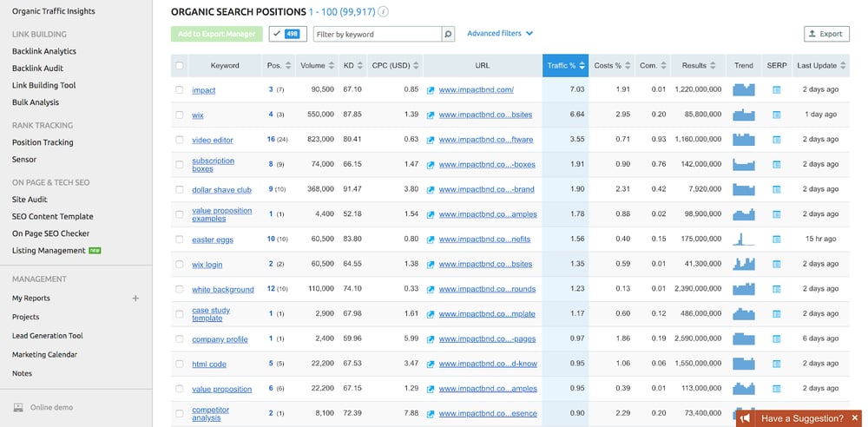Click the Online demo monitor icon
The image size is (868, 427).
point(18,408)
